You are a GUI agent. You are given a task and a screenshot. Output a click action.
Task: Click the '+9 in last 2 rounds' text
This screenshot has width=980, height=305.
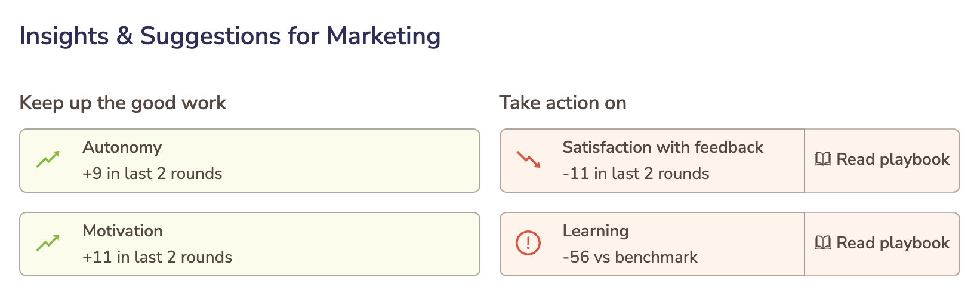click(152, 174)
